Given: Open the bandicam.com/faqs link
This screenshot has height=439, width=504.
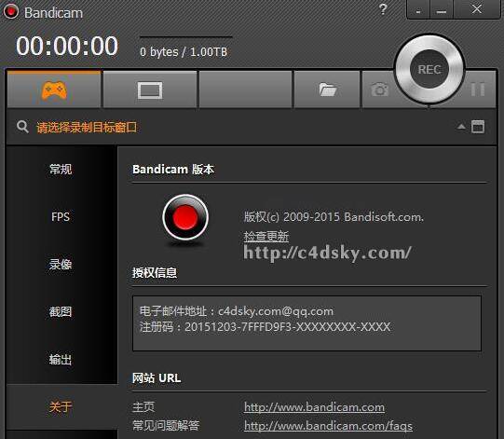Looking at the screenshot, I should click(328, 426).
